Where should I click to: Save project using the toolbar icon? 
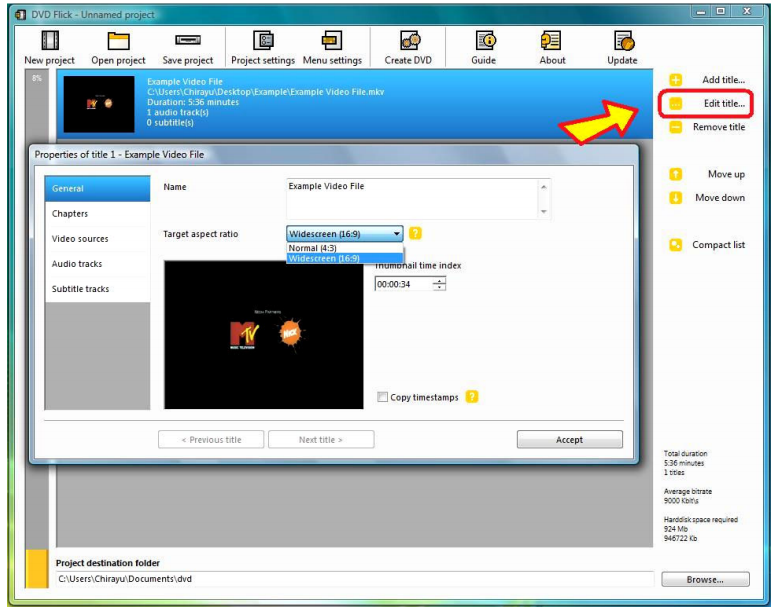[188, 39]
